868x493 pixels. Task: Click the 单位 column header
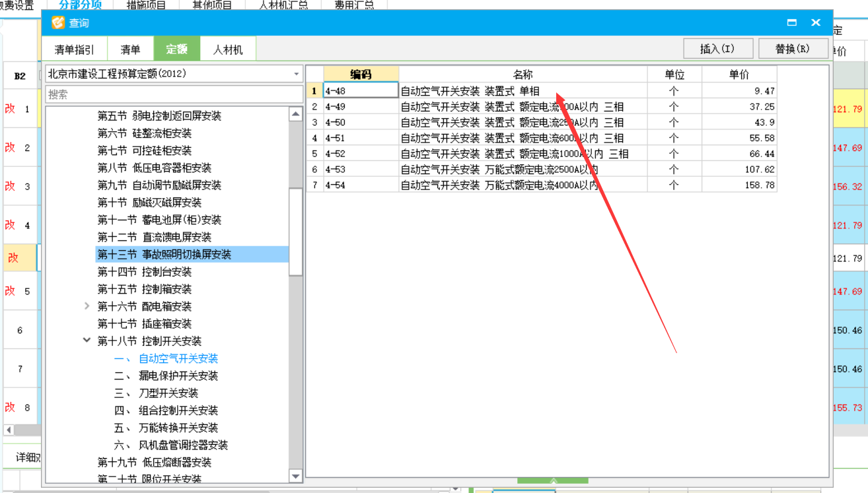pos(674,75)
